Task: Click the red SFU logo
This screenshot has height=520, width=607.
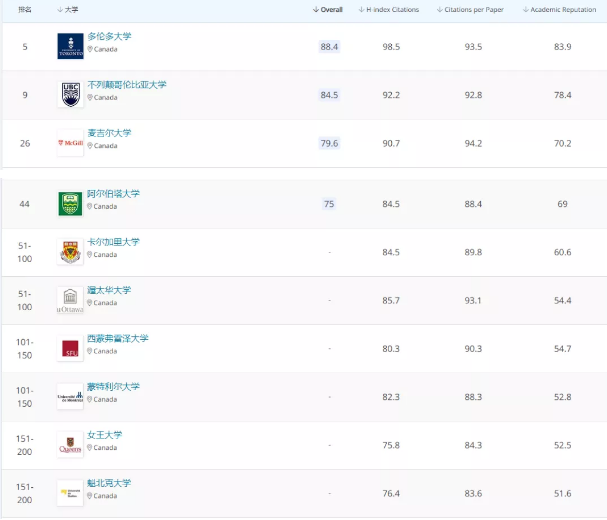Action: coord(70,348)
